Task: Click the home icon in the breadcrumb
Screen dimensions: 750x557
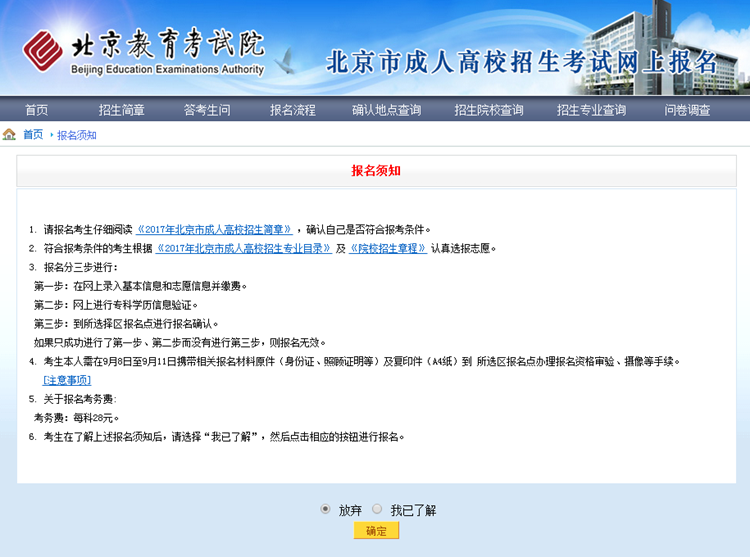Action: (9, 135)
